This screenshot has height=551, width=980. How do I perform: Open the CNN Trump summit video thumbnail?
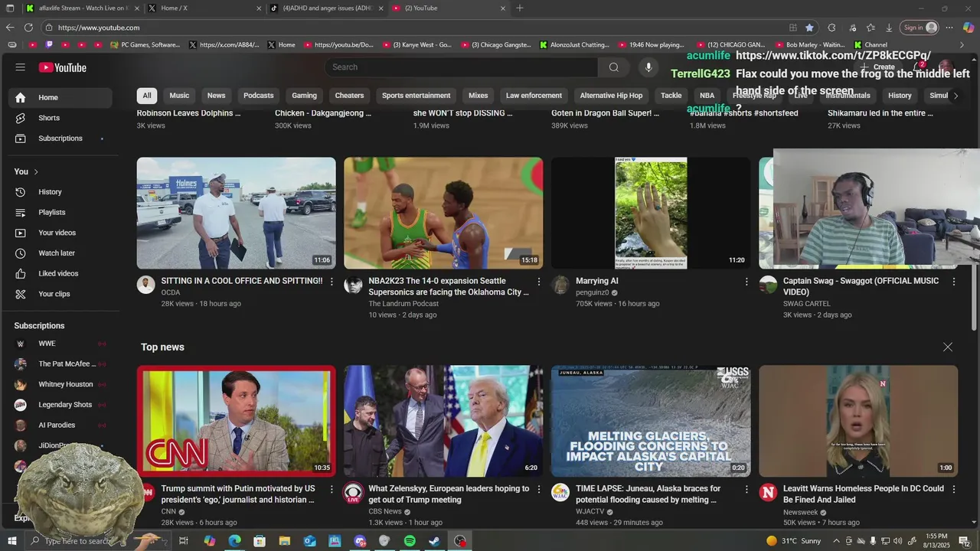pyautogui.click(x=237, y=421)
